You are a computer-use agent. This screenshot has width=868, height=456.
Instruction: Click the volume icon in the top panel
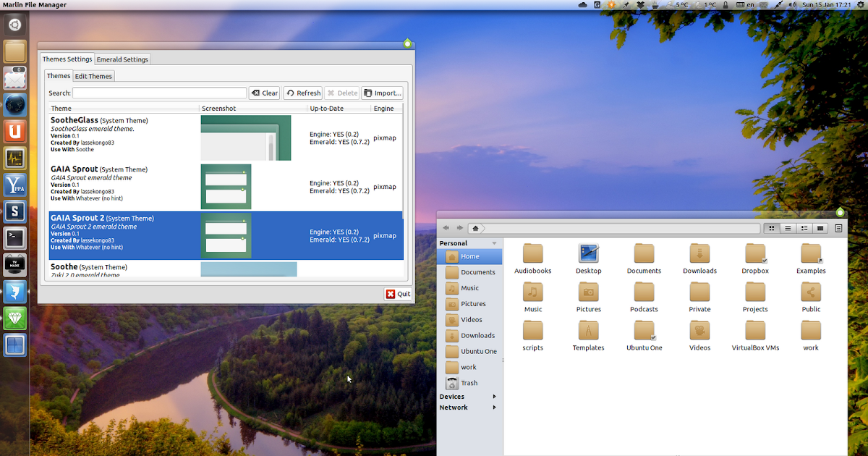pyautogui.click(x=792, y=5)
